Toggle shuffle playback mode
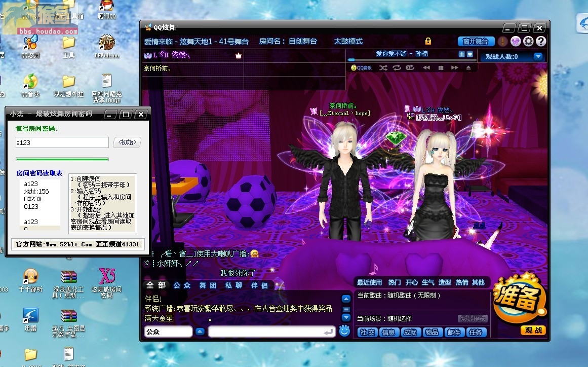 coord(383,68)
